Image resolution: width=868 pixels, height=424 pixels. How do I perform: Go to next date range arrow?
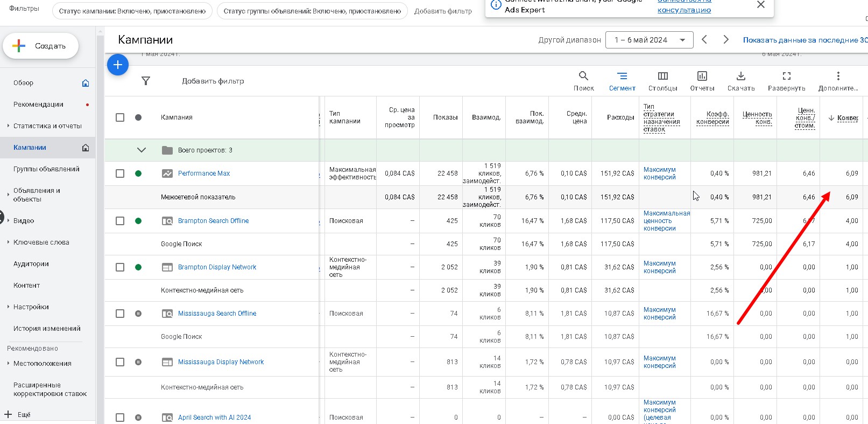click(726, 40)
